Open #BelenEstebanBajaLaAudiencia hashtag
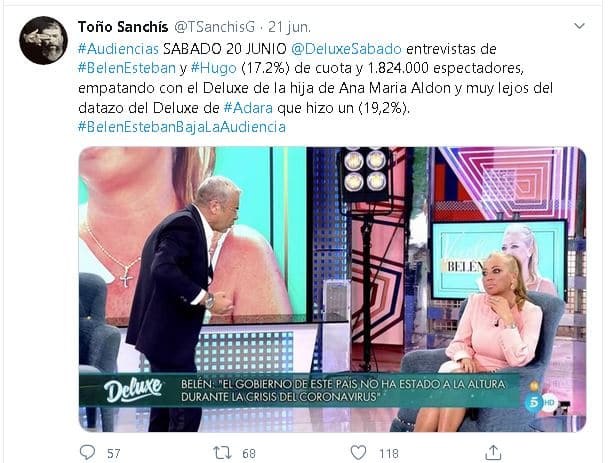Screen dimensions: 613x463 pyautogui.click(x=182, y=127)
